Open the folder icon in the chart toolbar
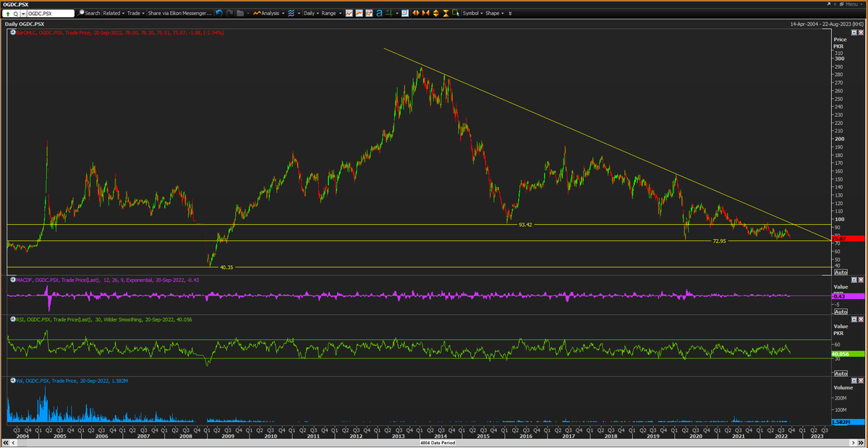 pos(241,13)
